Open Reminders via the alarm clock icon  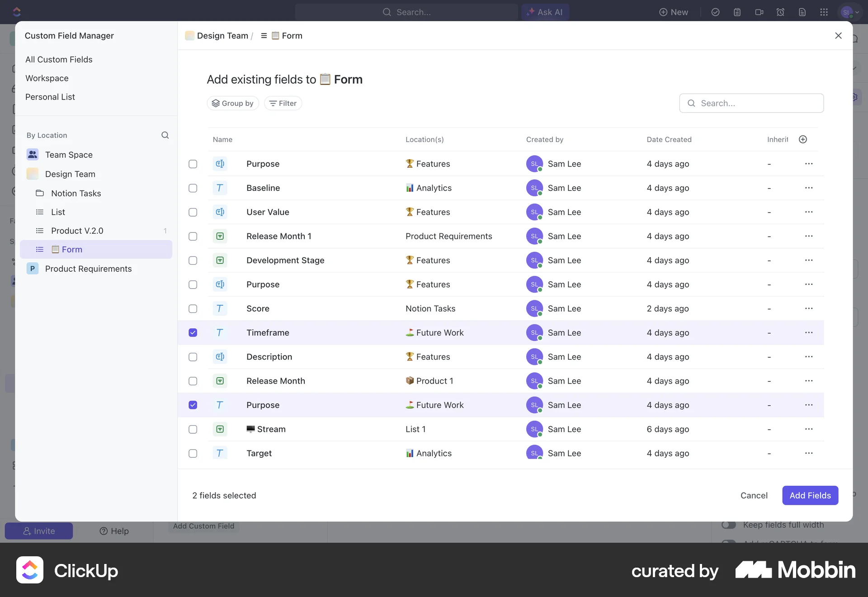pyautogui.click(x=781, y=12)
